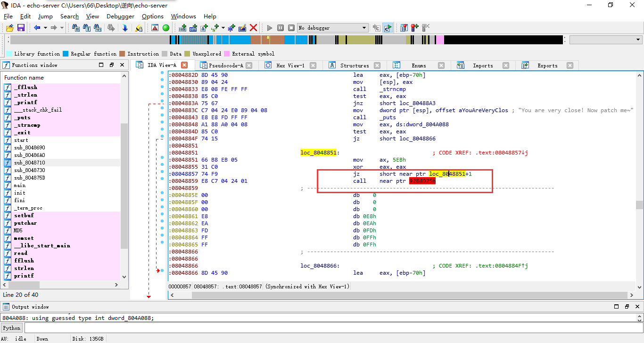
Task: Click the Jump back navigation arrow icon
Action: coord(37,28)
